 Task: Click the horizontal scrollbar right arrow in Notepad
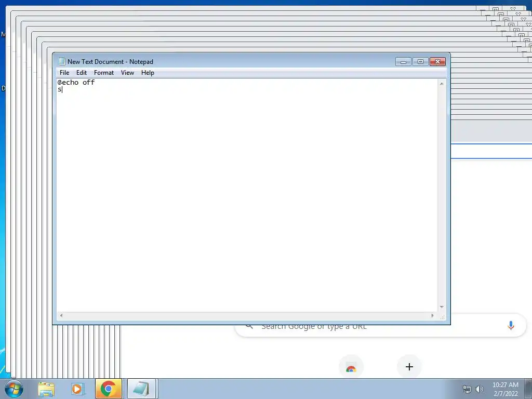tap(432, 315)
